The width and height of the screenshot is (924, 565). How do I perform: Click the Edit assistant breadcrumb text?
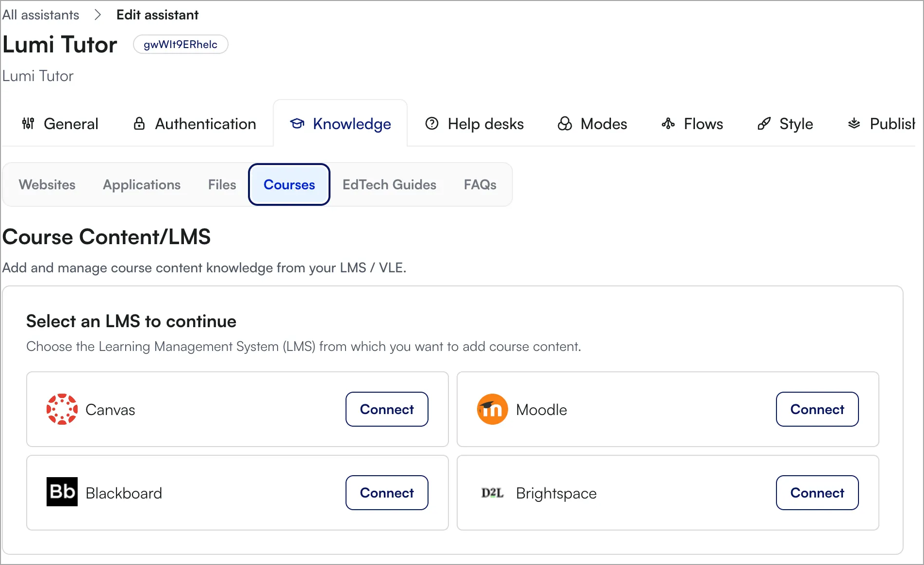[157, 15]
